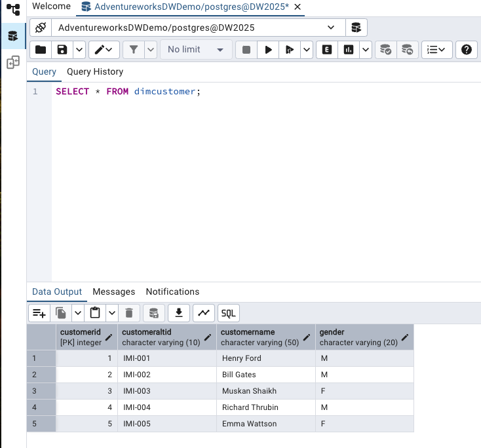The image size is (481, 448).
Task: Click the Execute query play button
Action: pyautogui.click(x=268, y=50)
